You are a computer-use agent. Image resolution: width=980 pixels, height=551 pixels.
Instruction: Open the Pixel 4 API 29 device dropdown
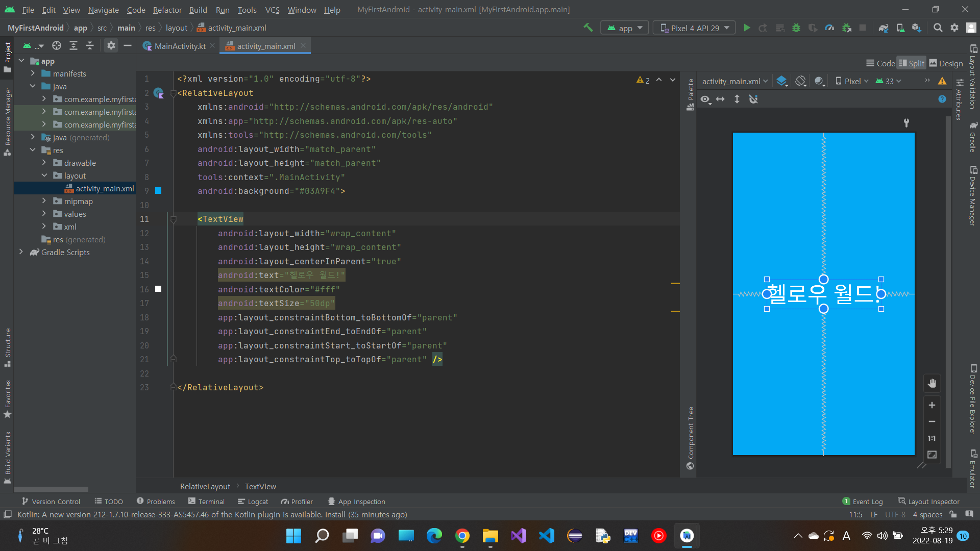click(694, 28)
